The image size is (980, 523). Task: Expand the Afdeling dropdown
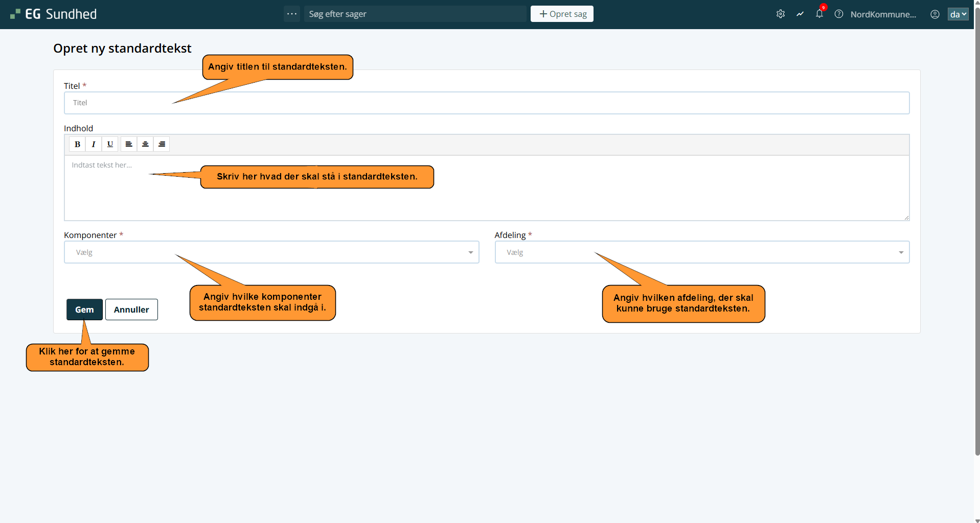coord(701,252)
